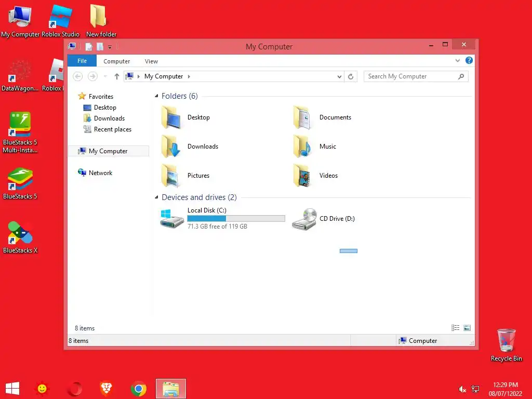Open address bar history dropdown
Screen dimensions: 532x399
(x=339, y=77)
